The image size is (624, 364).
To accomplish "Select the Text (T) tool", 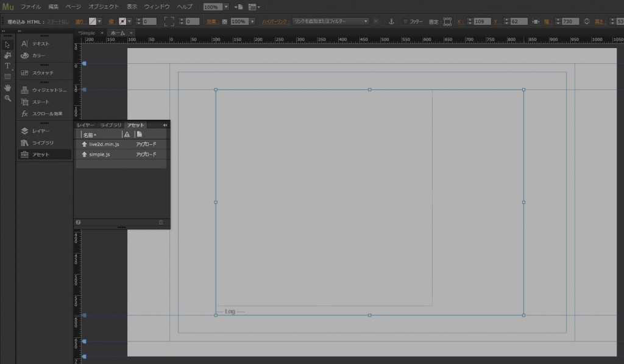I will (x=7, y=66).
